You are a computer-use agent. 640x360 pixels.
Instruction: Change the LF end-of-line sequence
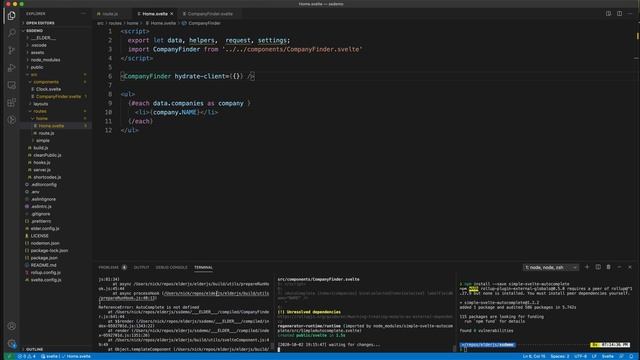click(x=594, y=356)
